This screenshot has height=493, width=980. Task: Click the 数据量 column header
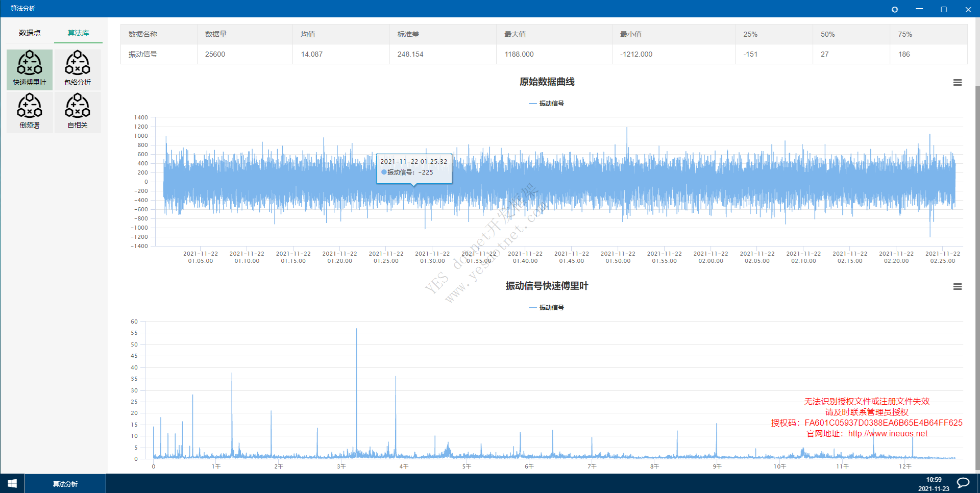pos(245,34)
